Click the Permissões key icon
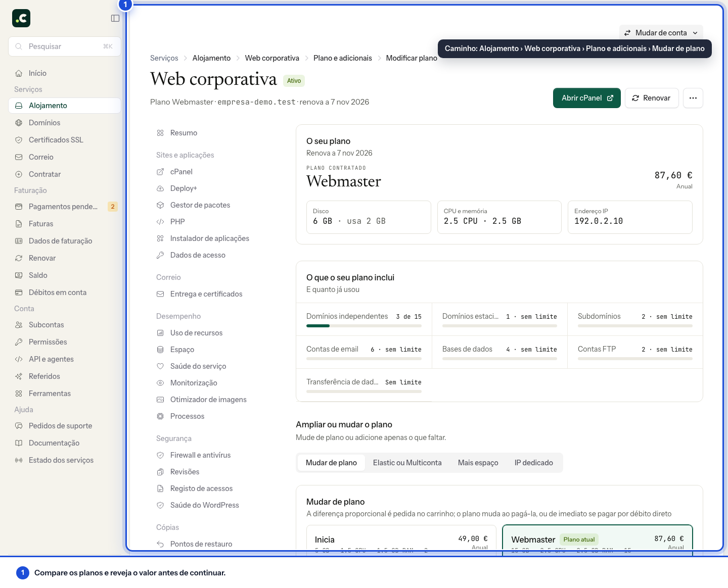This screenshot has height=588, width=728. (x=19, y=342)
